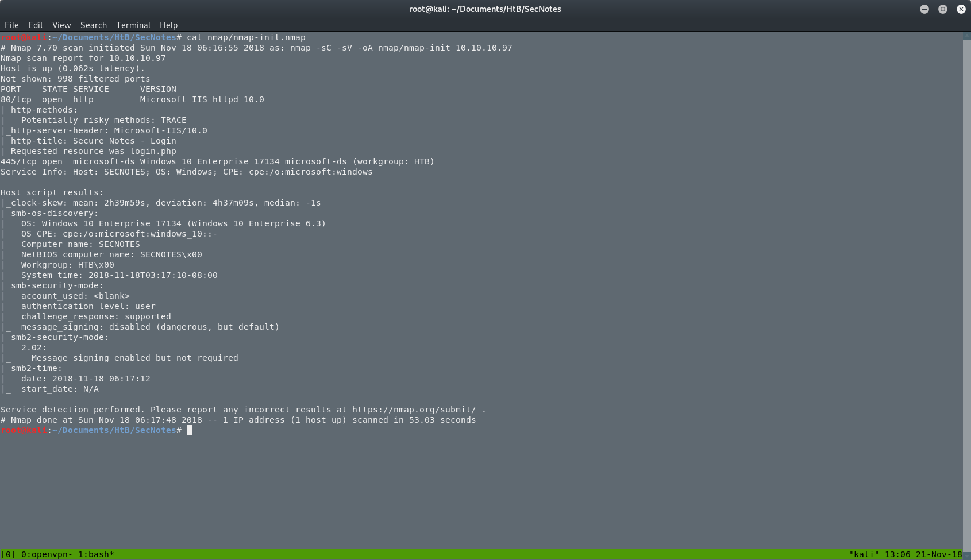Open the Edit menu
The image size is (971, 560).
point(36,25)
